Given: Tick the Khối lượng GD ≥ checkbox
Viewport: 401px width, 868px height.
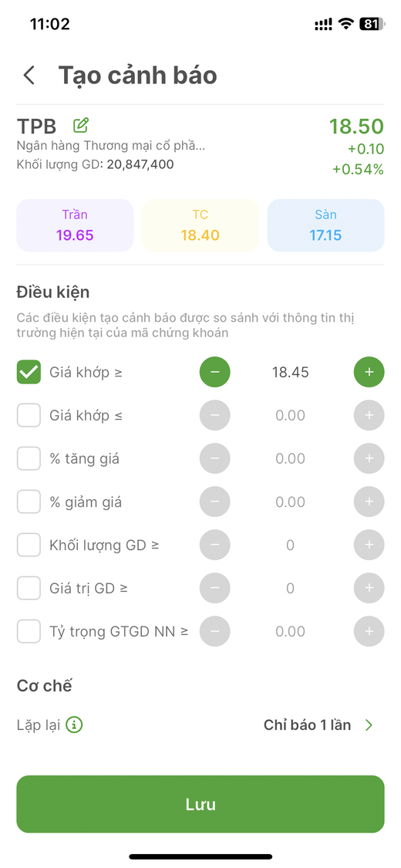Looking at the screenshot, I should tap(29, 545).
